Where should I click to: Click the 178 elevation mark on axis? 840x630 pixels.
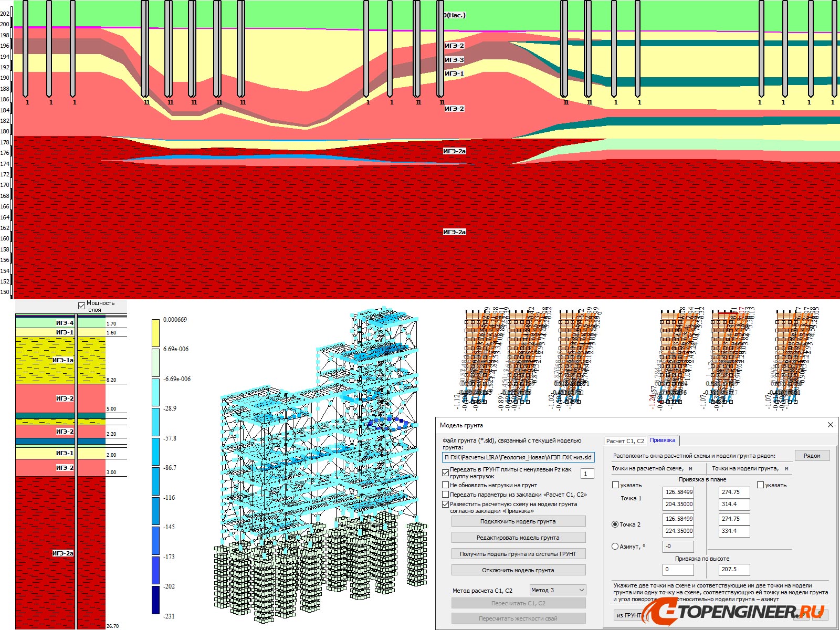coord(5,142)
